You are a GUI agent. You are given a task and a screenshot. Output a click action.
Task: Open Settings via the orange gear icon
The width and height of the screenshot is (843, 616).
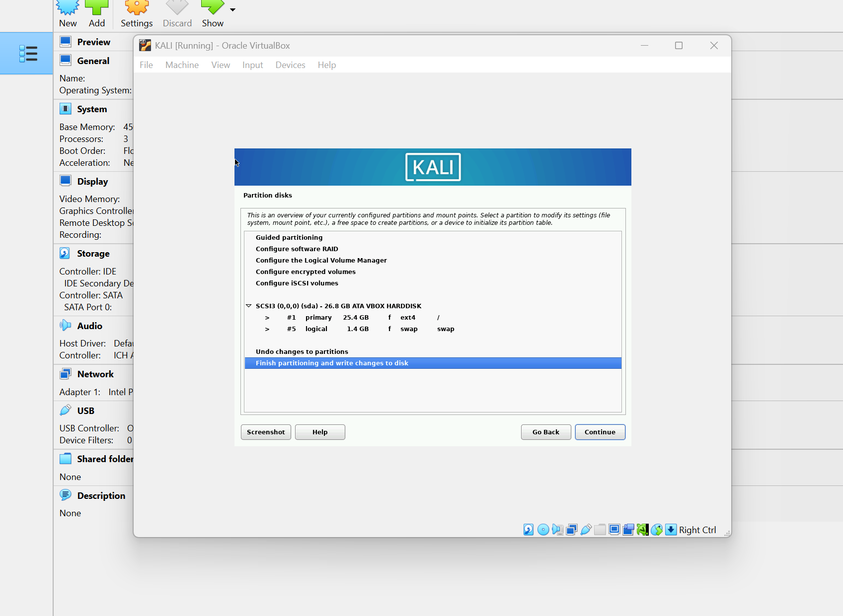click(x=137, y=7)
